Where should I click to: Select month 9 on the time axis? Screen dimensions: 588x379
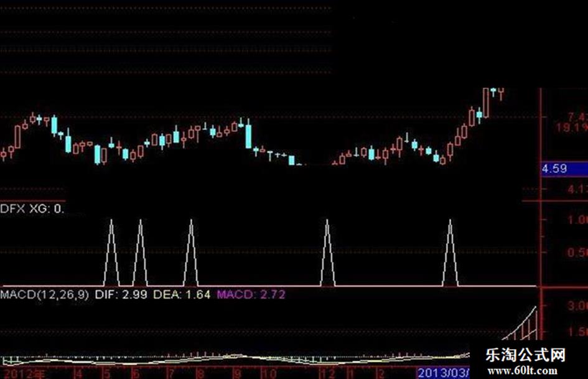237,373
